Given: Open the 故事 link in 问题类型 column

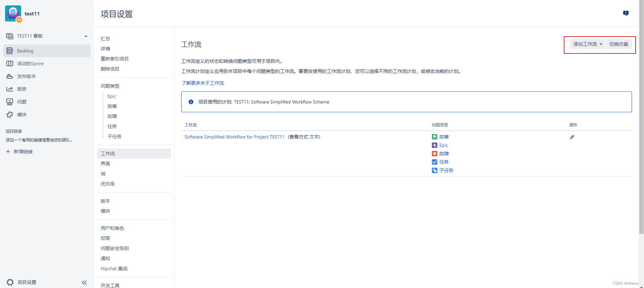Looking at the screenshot, I should (x=444, y=137).
